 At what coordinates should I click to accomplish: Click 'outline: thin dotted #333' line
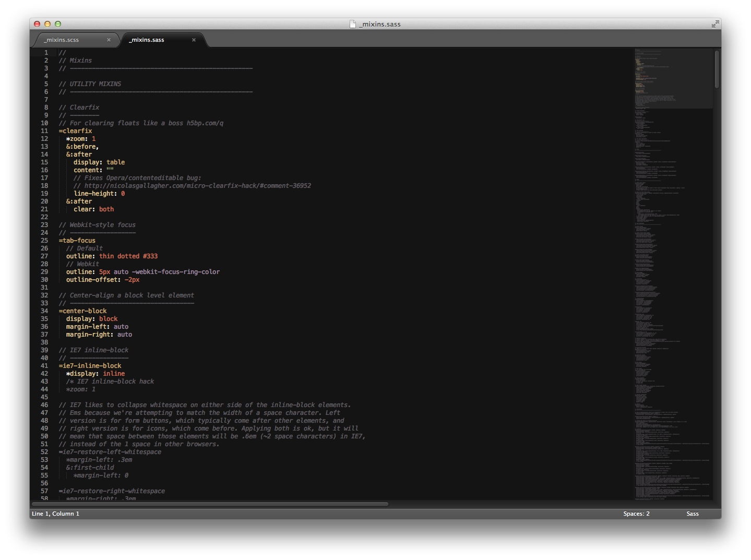pyautogui.click(x=112, y=256)
